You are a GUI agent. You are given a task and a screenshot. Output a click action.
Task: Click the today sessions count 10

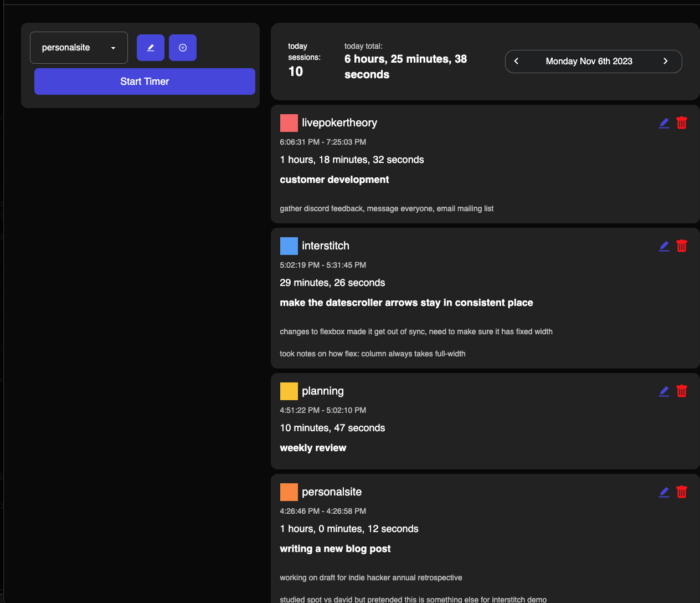(x=296, y=71)
